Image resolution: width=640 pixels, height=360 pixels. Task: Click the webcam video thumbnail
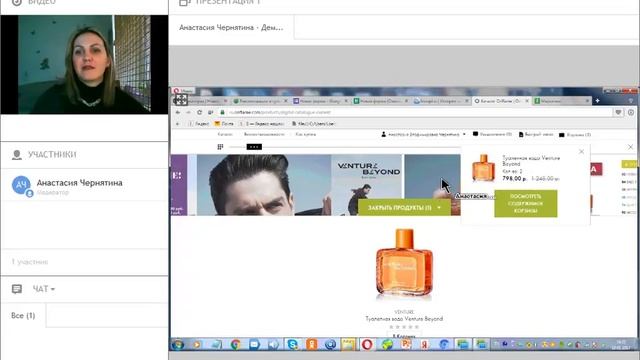click(x=84, y=64)
